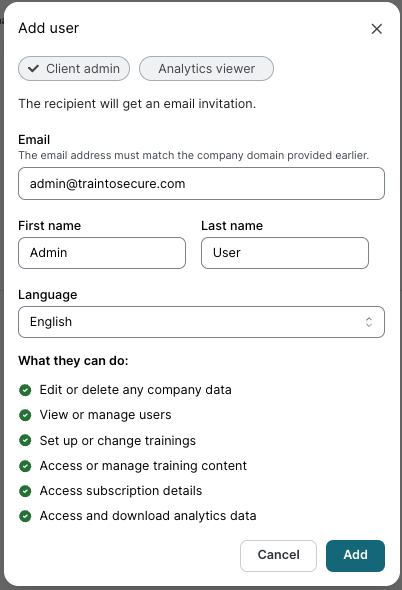This screenshot has width=402, height=590.
Task: Click the First name field containing Admin
Action: (x=102, y=253)
